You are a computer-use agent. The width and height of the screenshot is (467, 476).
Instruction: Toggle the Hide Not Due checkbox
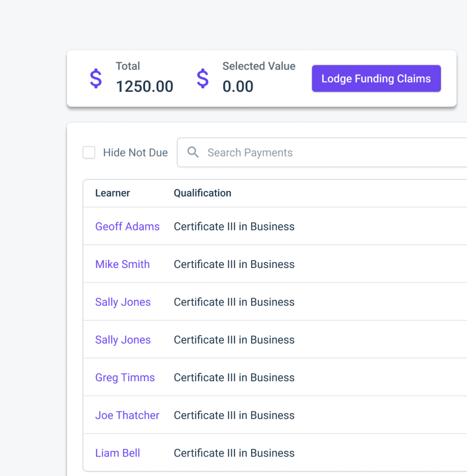tap(89, 152)
